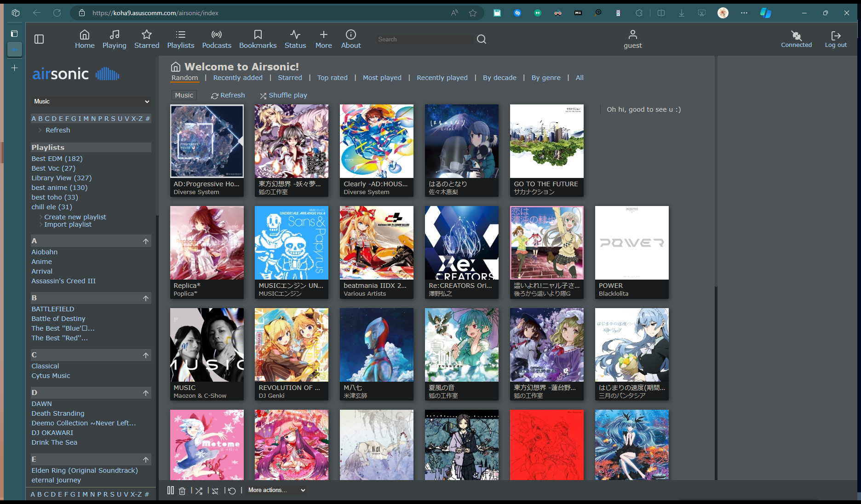Open Elden Ring (Original Soundtrack) entry
This screenshot has width=861, height=504.
85,470
